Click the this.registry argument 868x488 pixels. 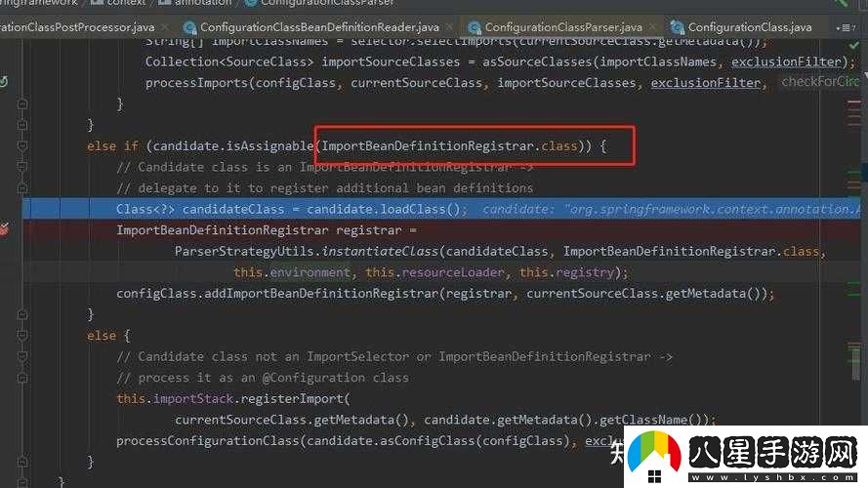[566, 272]
